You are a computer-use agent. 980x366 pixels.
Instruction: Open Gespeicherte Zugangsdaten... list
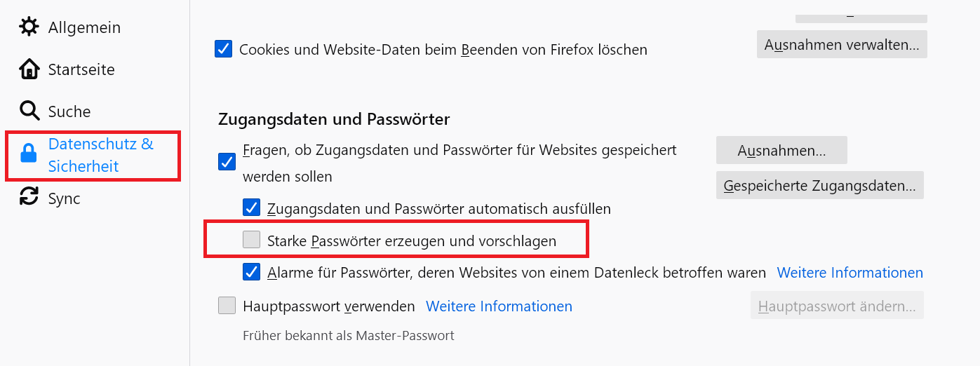pos(819,186)
